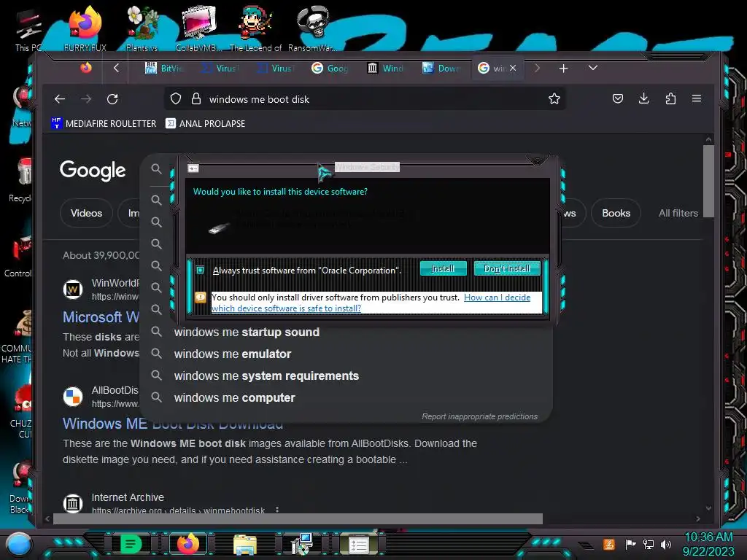The image size is (747, 560).
Task: Select suggestion 'windows me emulator'
Action: click(x=233, y=354)
